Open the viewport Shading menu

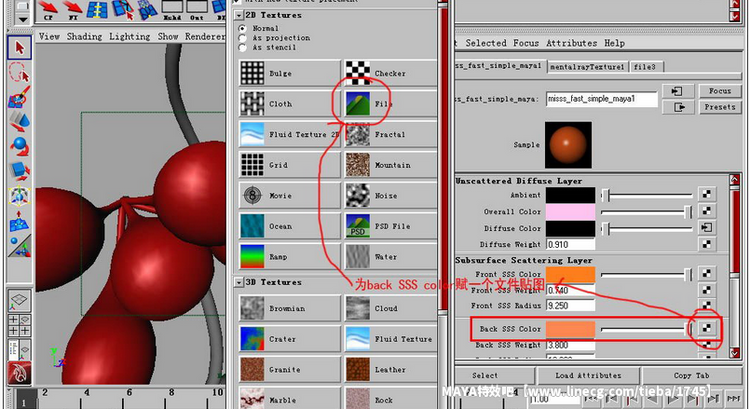click(84, 36)
